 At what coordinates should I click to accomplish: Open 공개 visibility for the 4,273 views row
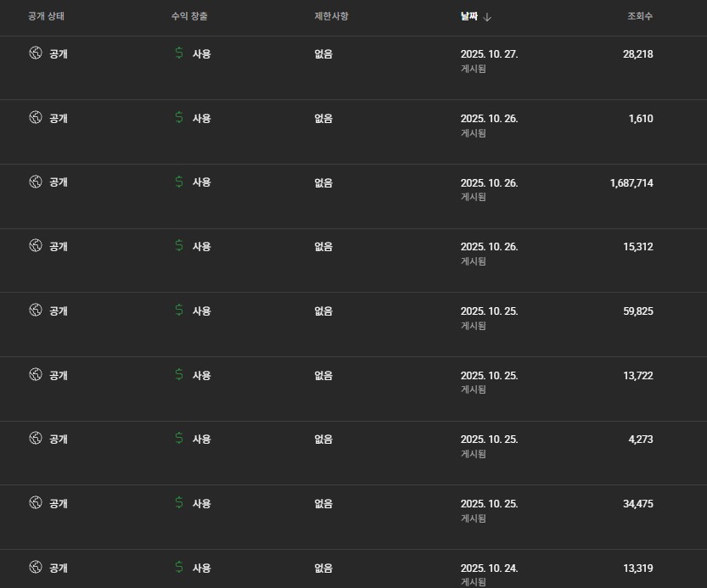point(59,439)
